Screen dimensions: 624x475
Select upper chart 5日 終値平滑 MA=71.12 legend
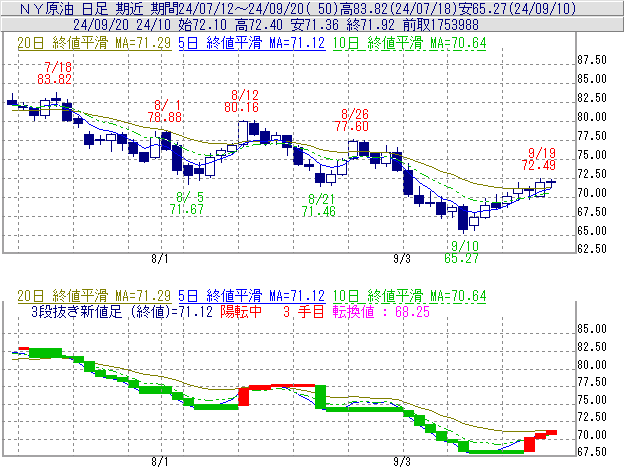pos(252,43)
